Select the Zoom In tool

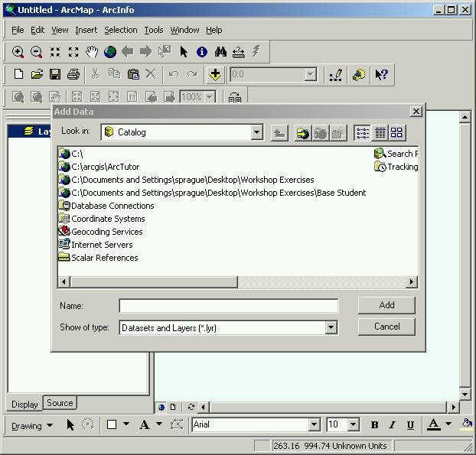[18, 52]
